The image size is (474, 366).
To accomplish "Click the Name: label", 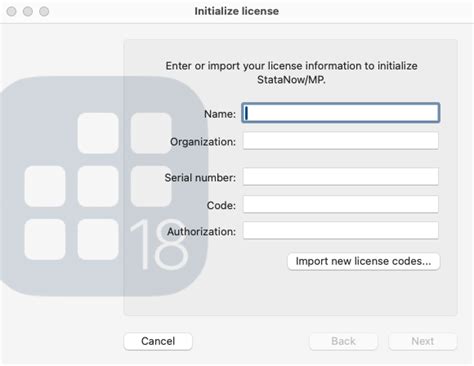I will point(220,114).
